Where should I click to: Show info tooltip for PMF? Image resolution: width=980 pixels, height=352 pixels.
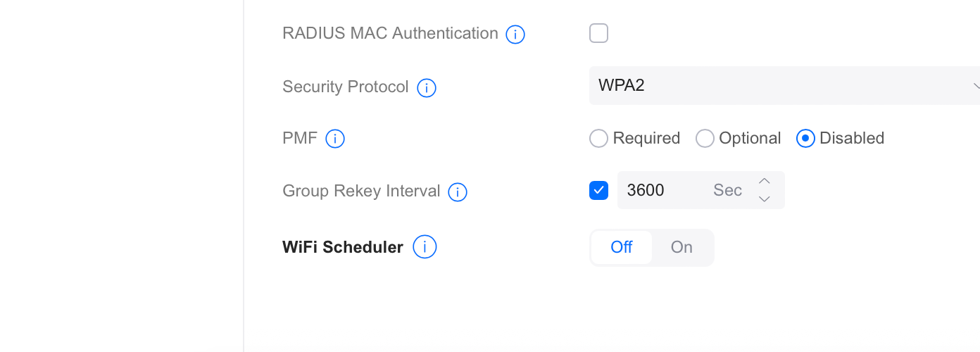pyautogui.click(x=335, y=139)
